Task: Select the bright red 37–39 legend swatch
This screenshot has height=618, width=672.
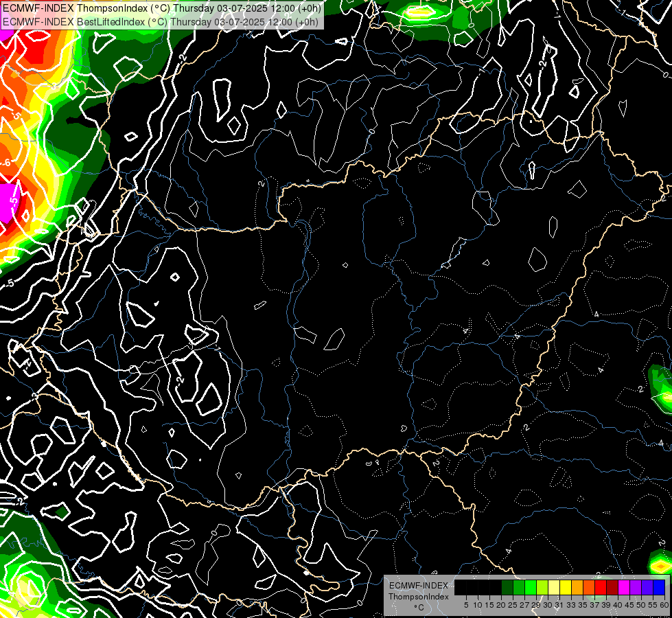Action: tap(601, 587)
